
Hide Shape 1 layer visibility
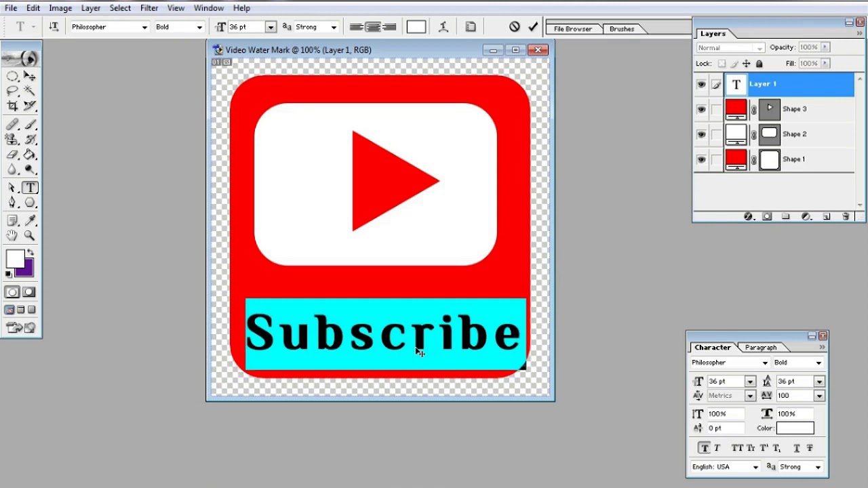click(701, 159)
